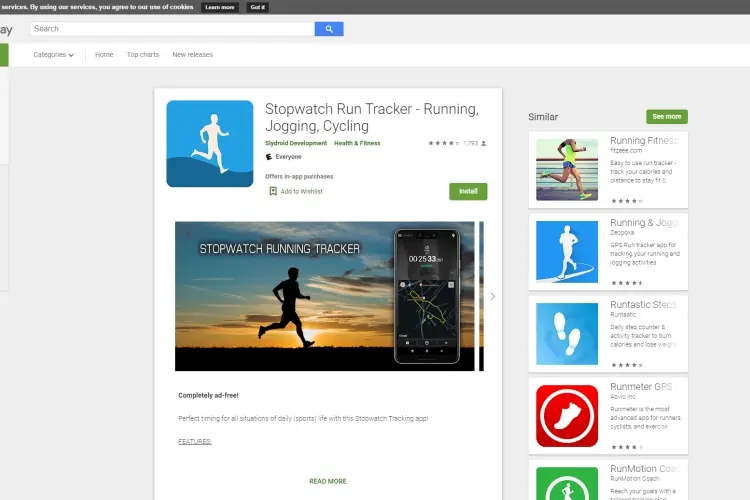Viewport: 750px width, 500px height.
Task: Dismiss cookie banner with Got it
Action: [257, 7]
